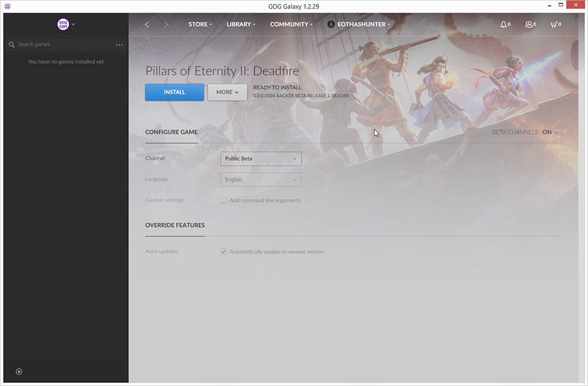Click the blue INSTALL button
The image size is (588, 386).
[x=175, y=93]
